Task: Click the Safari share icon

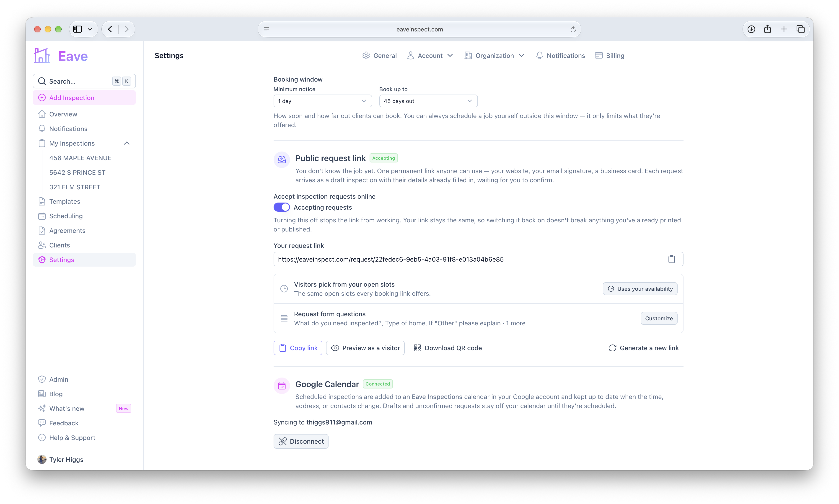Action: click(767, 29)
